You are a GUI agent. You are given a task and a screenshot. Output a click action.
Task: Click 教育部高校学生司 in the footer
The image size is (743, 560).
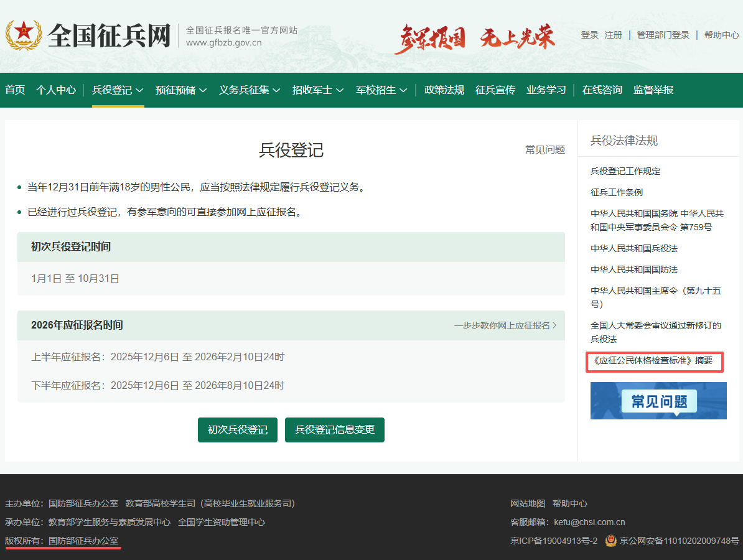[160, 503]
